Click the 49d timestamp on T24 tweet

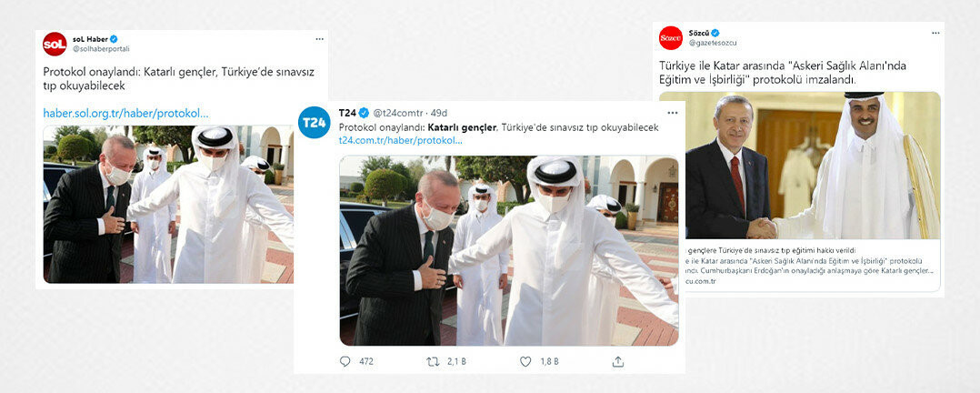pyautogui.click(x=439, y=114)
